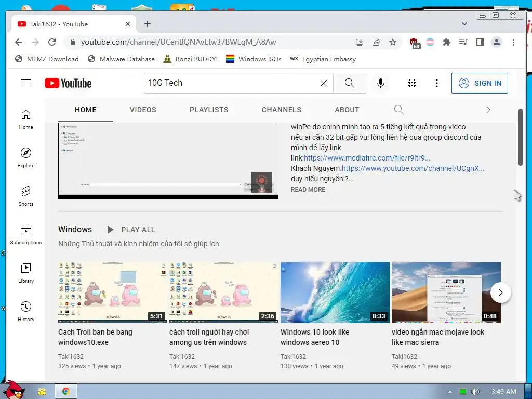Click the page vertical scrollbar thumb
The width and height of the screenshot is (532, 399).
pos(521,137)
